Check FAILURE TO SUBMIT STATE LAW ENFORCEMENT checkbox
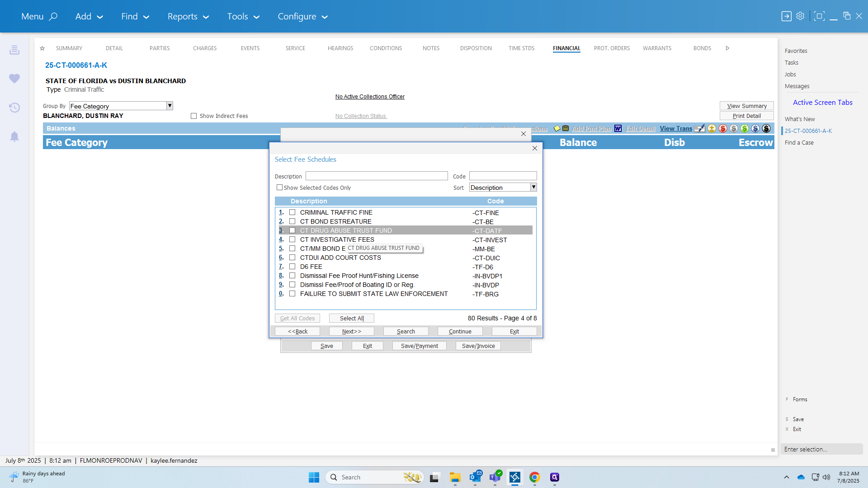Viewport: 868px width, 488px height. (292, 294)
